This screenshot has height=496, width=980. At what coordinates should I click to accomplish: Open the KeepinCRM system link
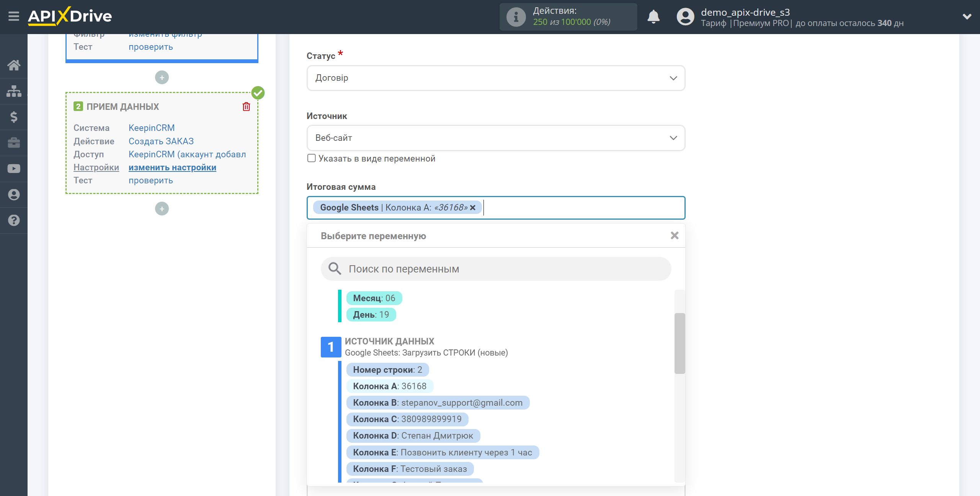[x=152, y=128]
